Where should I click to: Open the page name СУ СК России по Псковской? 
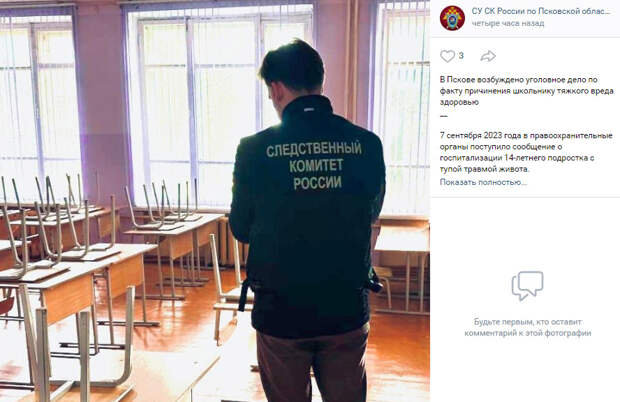[x=541, y=11]
